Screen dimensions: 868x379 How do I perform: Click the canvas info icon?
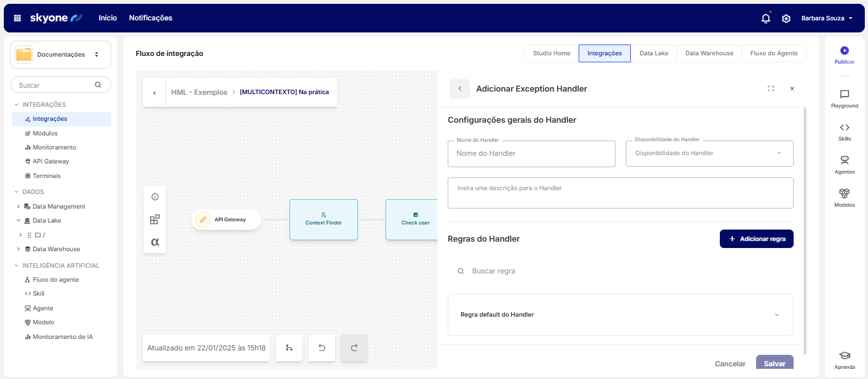[x=155, y=197]
